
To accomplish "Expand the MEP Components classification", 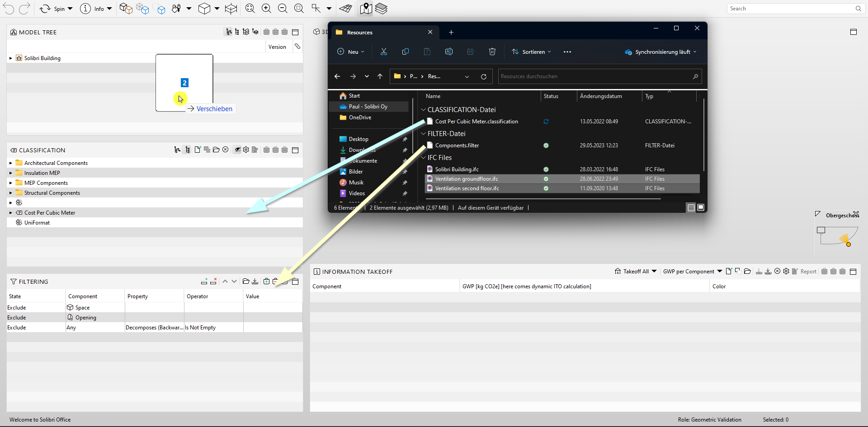I will click(x=11, y=183).
